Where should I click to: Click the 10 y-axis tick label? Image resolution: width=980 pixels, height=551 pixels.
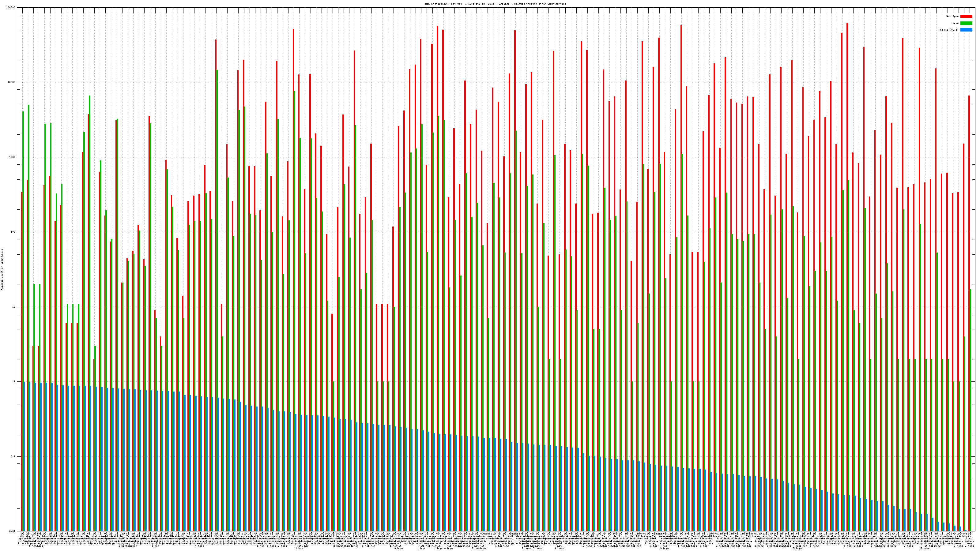[14, 307]
